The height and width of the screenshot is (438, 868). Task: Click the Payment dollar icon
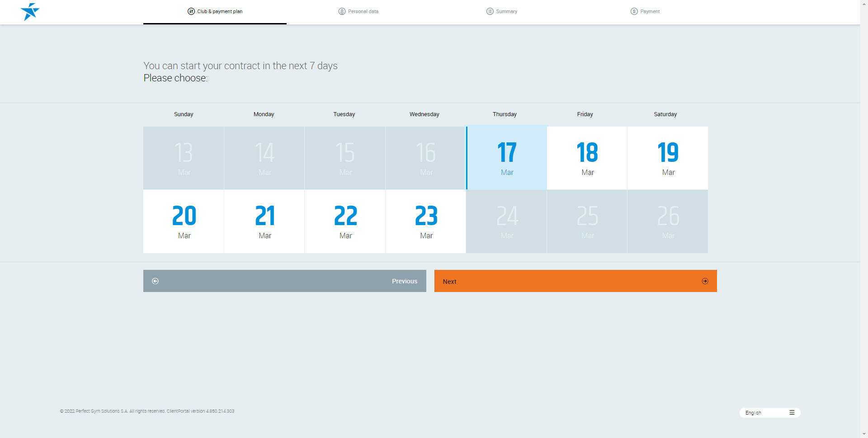pyautogui.click(x=634, y=11)
